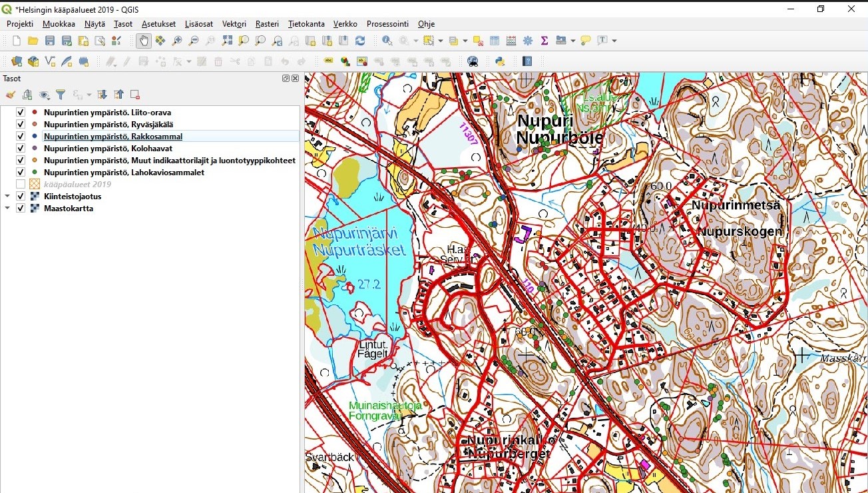Select the Text Annotation tool

pyautogui.click(x=602, y=41)
